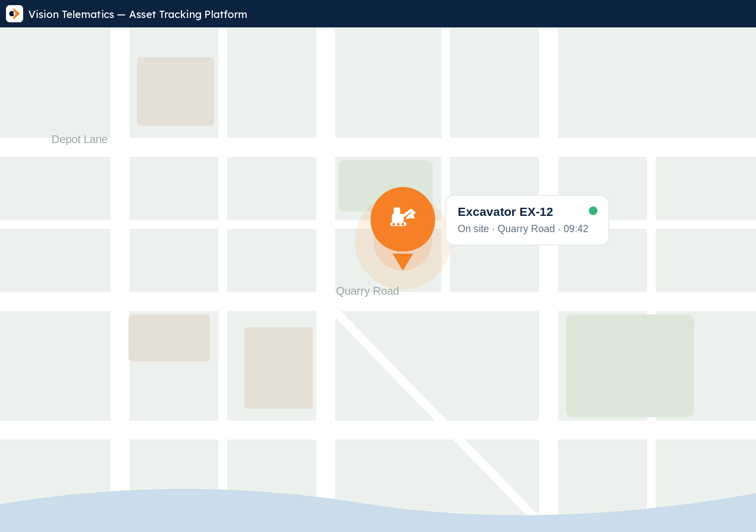
Task: Click the Depot Lane street label
Action: coord(79,139)
